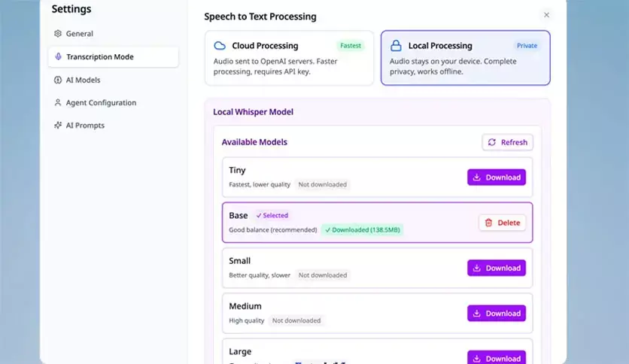Click the gear icon beside General

coord(58,34)
